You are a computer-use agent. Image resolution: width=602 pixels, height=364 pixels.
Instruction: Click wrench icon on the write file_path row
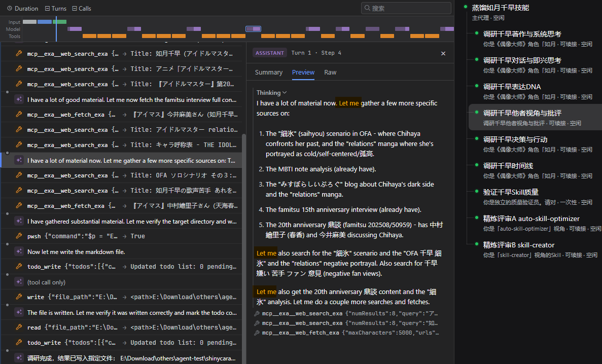pyautogui.click(x=19, y=297)
